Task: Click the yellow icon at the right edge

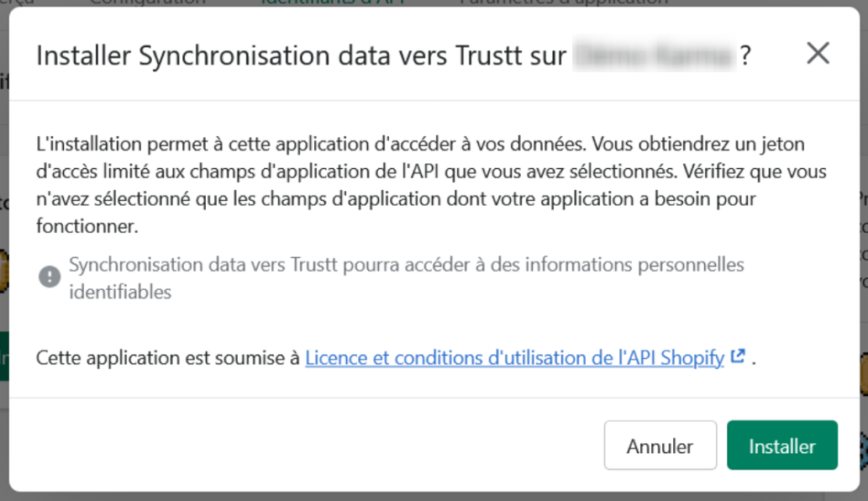Action: click(x=862, y=372)
